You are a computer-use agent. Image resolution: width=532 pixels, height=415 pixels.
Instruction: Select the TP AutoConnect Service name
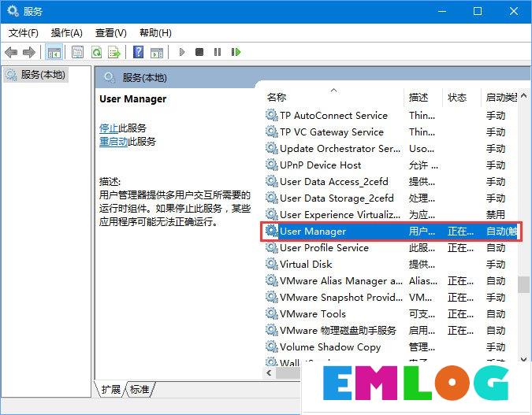pos(334,115)
